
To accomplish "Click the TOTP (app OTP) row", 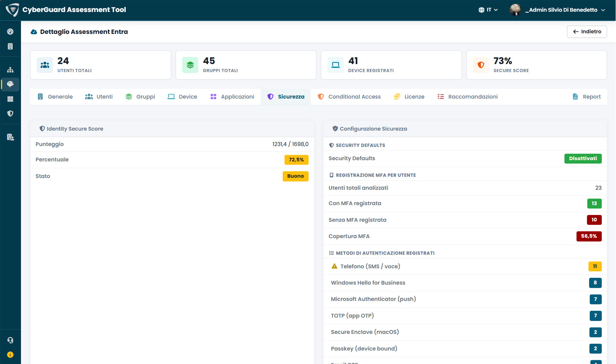I will [465, 316].
